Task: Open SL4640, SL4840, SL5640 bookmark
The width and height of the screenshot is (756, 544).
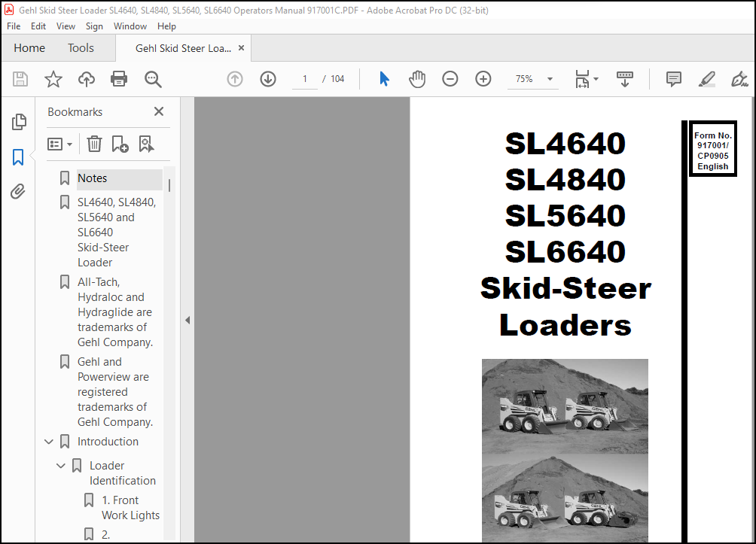Action: (x=117, y=232)
